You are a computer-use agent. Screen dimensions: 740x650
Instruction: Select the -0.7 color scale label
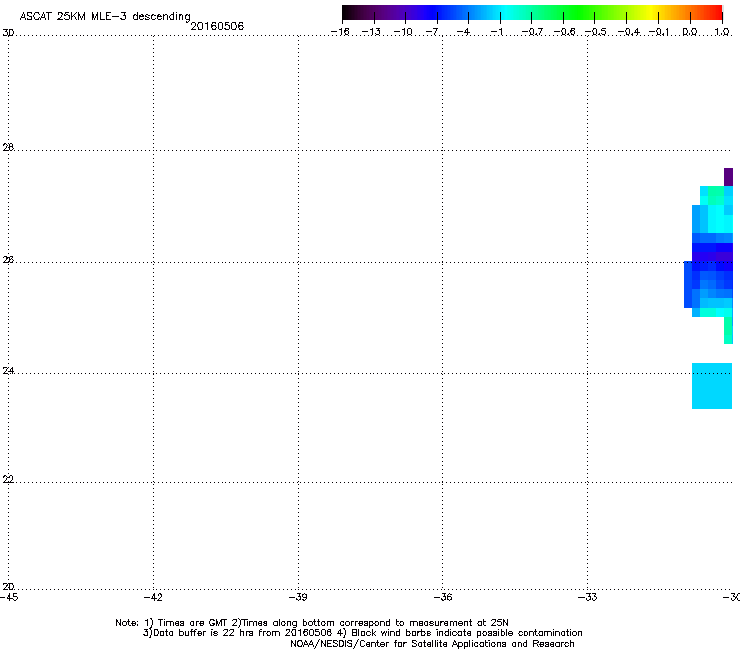pos(532,32)
